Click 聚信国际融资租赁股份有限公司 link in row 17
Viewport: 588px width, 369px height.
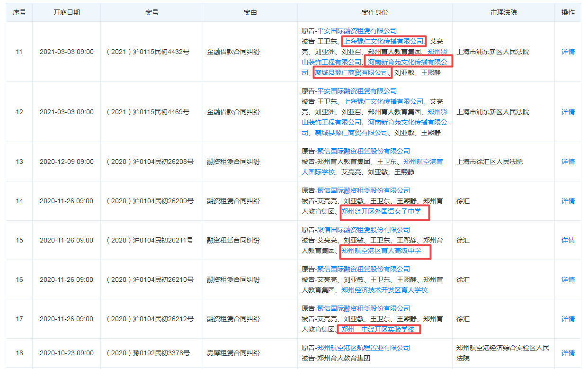(364, 308)
